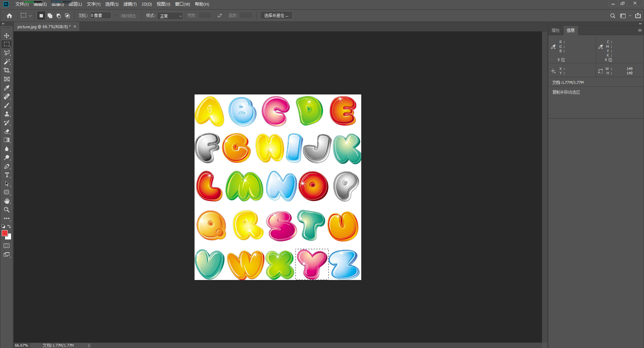644x348 pixels.
Task: Switch to the 属性 panel tab
Action: point(555,30)
